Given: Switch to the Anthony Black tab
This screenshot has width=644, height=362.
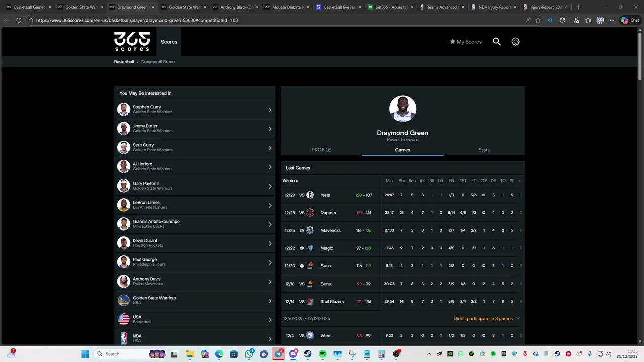Looking at the screenshot, I should [235, 7].
